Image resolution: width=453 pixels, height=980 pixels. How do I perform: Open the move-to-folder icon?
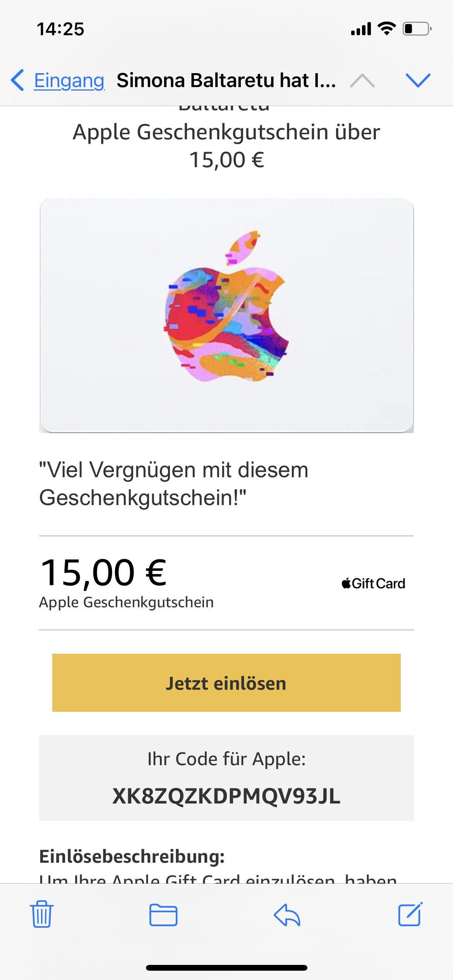(163, 915)
